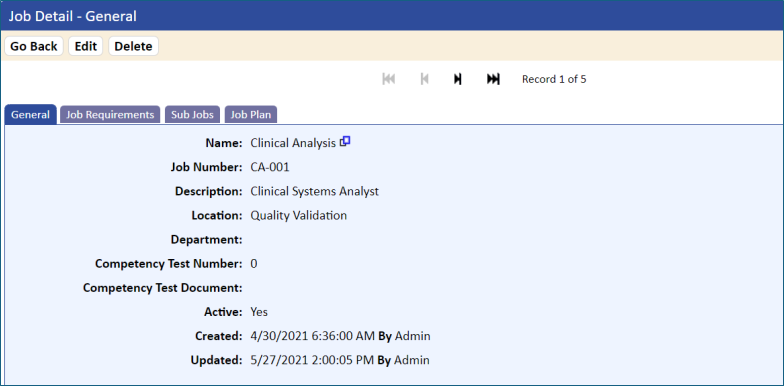Click the 'Record 1 of 5' text
Image resolution: width=784 pixels, height=386 pixels.
pyautogui.click(x=554, y=79)
